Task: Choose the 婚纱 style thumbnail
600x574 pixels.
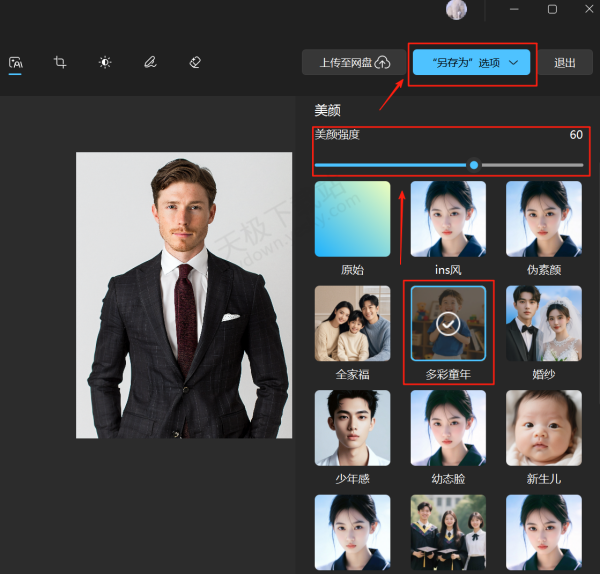Action: point(544,323)
